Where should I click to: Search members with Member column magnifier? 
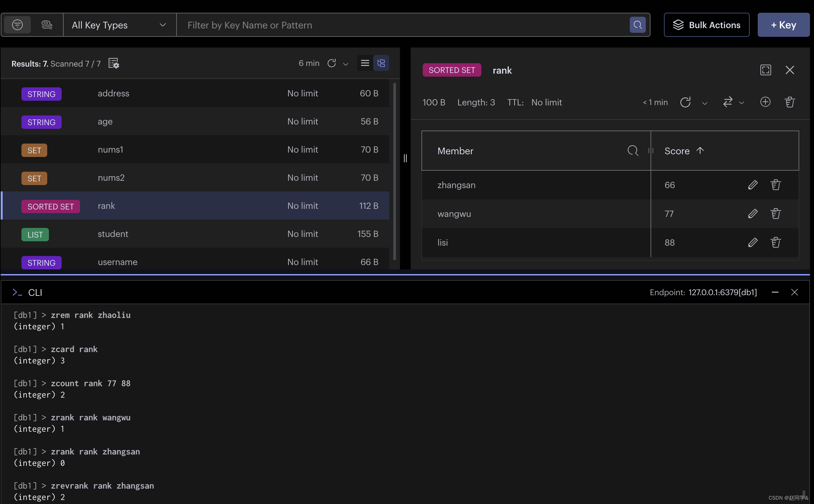[x=632, y=151]
